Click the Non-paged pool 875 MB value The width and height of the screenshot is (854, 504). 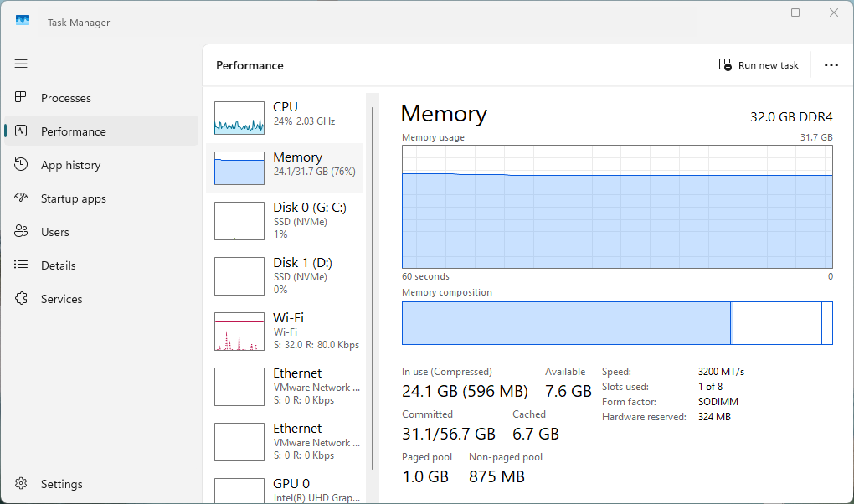(496, 476)
